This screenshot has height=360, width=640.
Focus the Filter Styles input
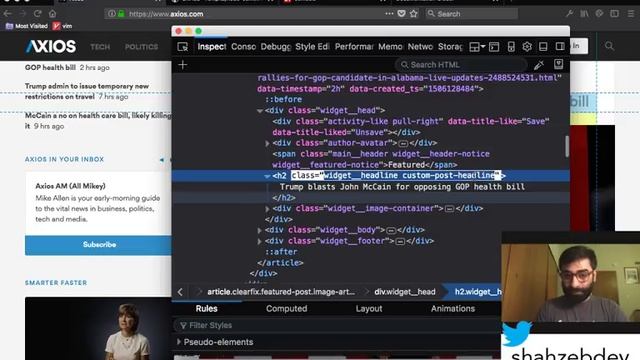338,325
